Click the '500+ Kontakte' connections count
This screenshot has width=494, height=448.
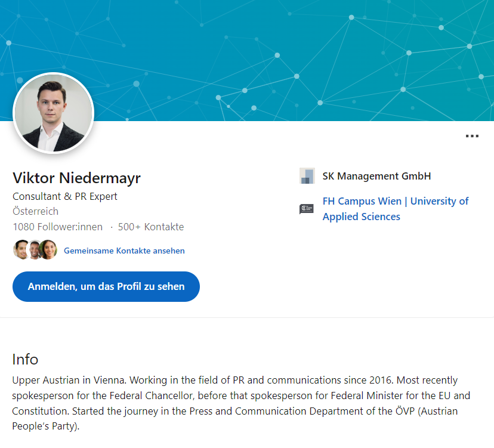click(151, 227)
